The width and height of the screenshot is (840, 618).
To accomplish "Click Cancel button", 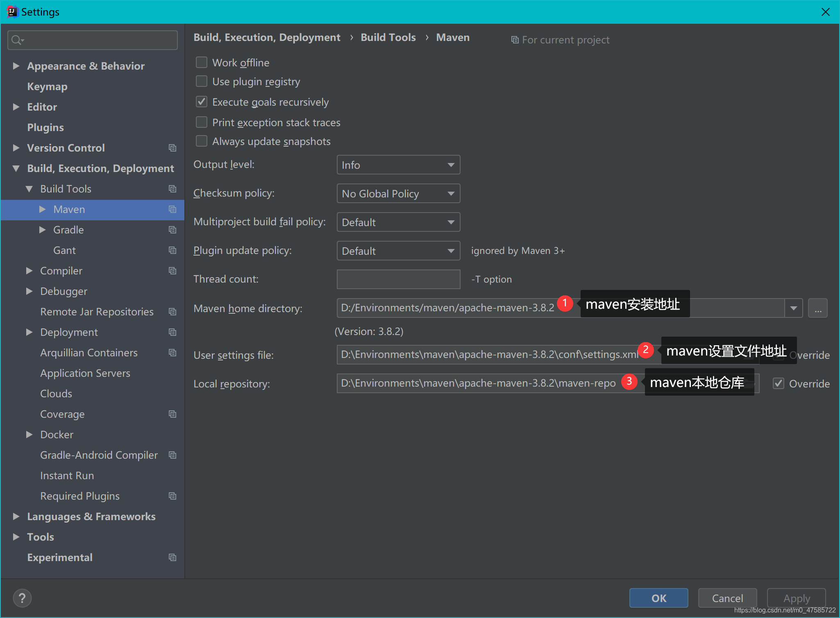I will pos(727,598).
